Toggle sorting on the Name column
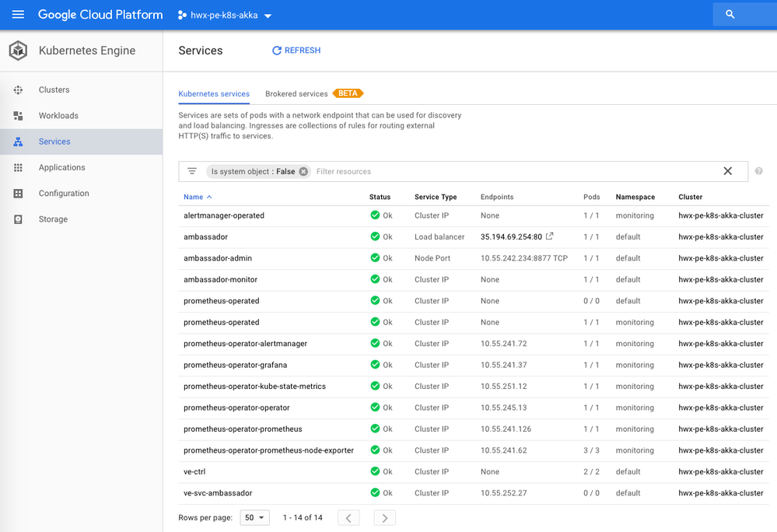 194,197
